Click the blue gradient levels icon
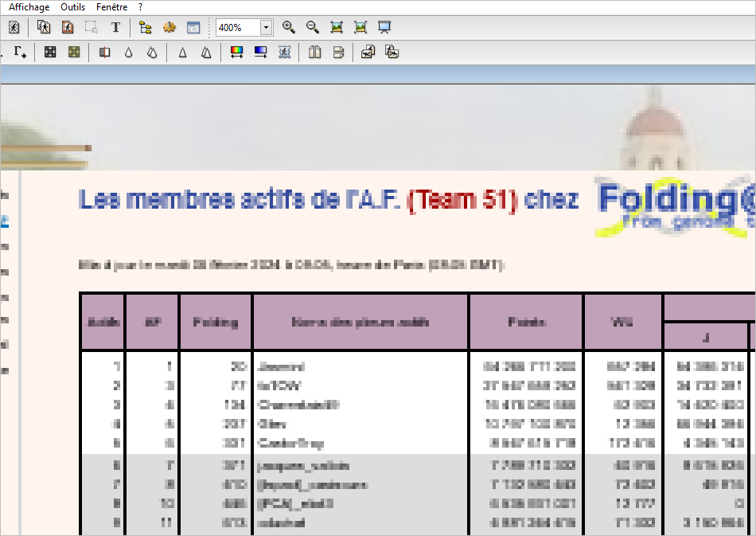 (260, 53)
